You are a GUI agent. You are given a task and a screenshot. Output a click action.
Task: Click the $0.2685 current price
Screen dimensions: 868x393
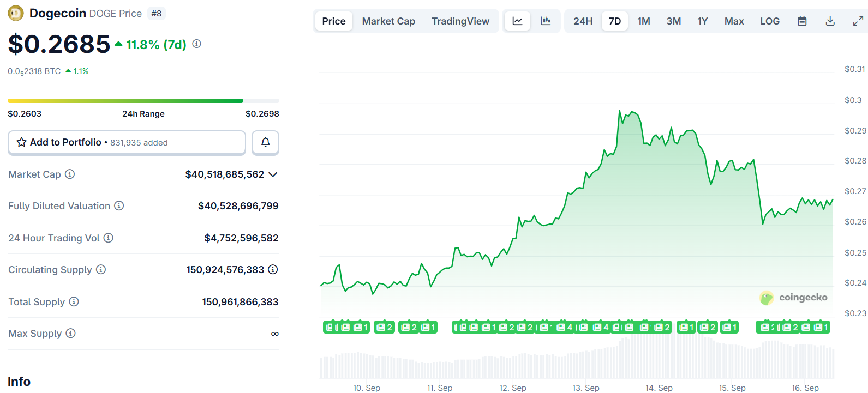(x=59, y=44)
